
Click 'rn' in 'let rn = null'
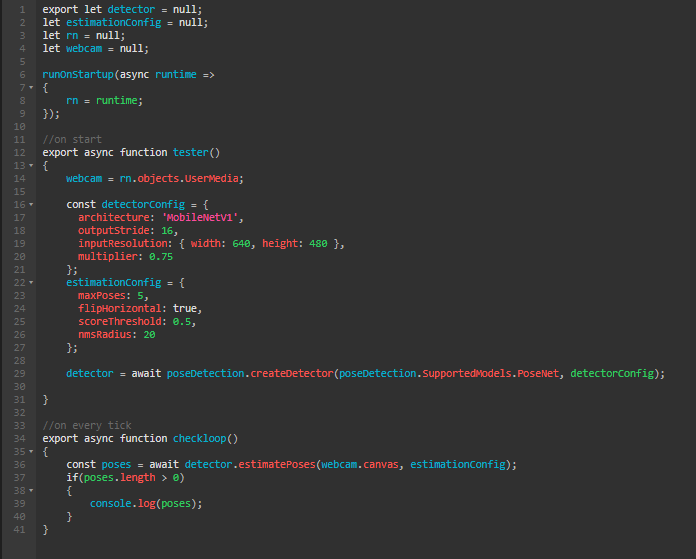coord(72,36)
